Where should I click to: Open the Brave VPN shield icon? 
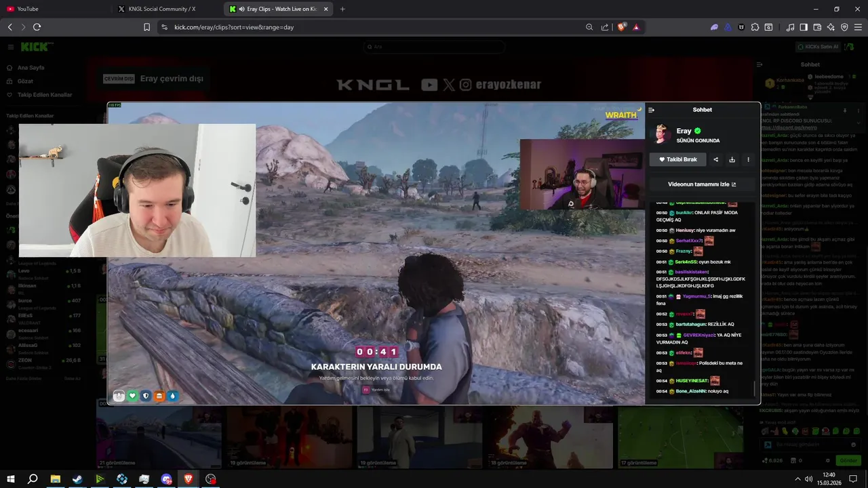[844, 27]
